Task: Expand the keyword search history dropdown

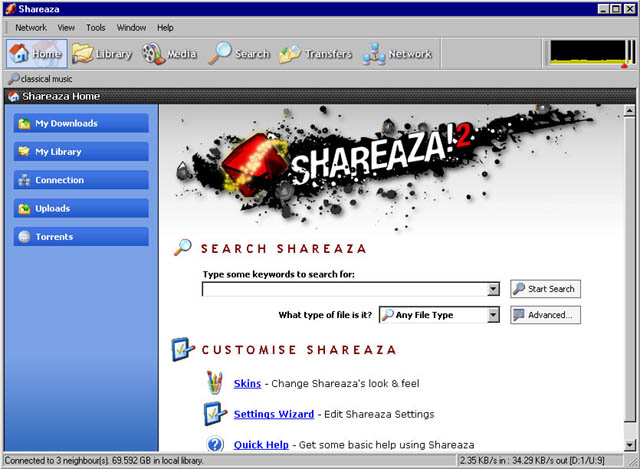Action: click(x=492, y=289)
